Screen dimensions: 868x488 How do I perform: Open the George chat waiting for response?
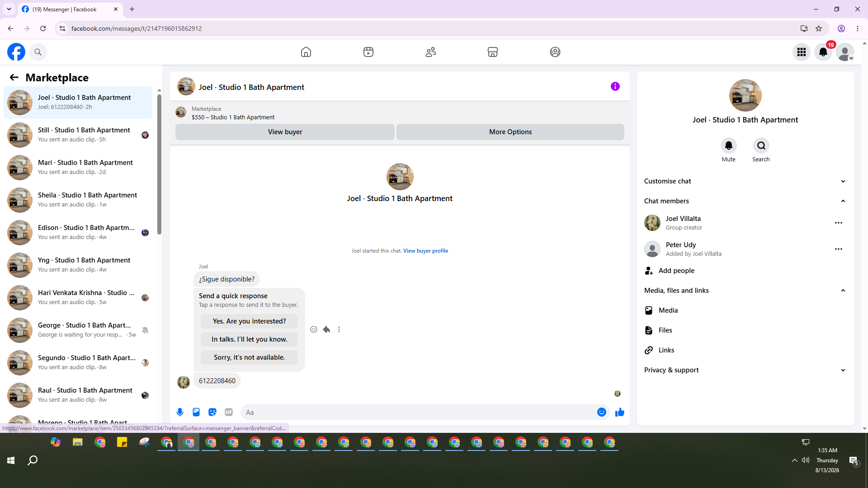click(x=78, y=330)
